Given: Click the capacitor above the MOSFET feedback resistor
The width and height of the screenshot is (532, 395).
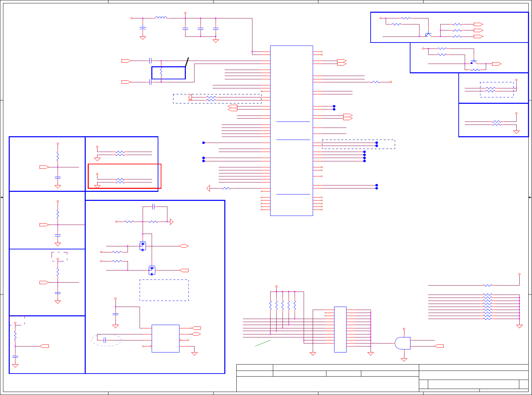Looking at the screenshot, I should point(153,207).
